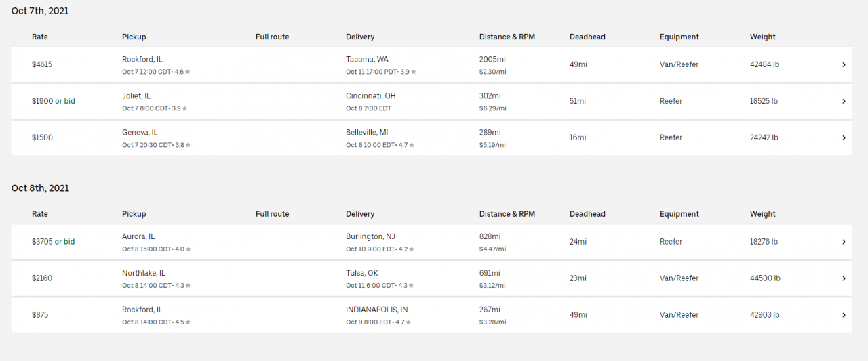The image size is (868, 361).
Task: Click the Indianapolis delivery 4.7 star icon
Action: coord(408,322)
